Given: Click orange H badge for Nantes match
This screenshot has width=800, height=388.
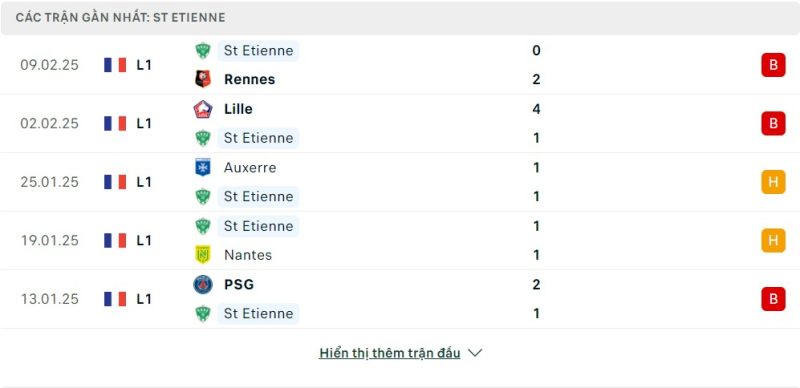Looking at the screenshot, I should [x=773, y=240].
